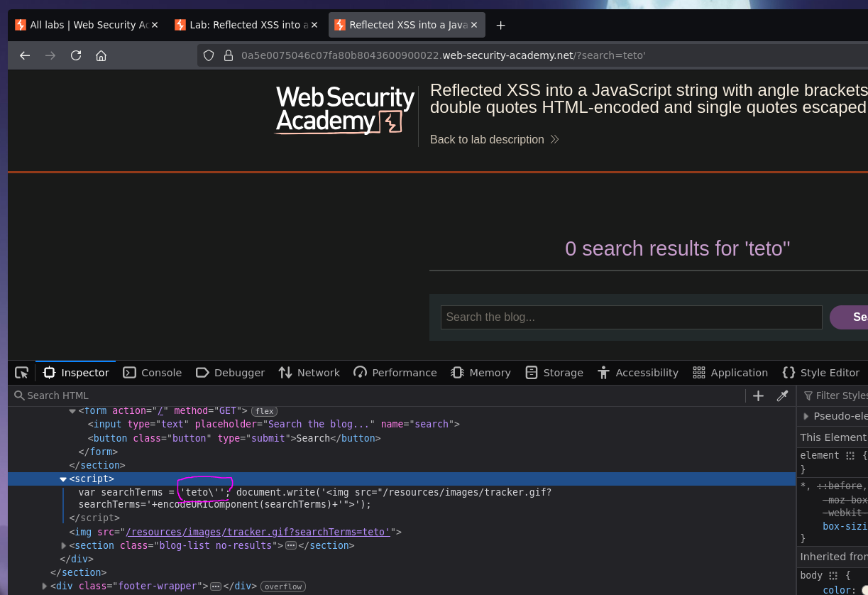Reload the current page
The image size is (868, 595).
coord(76,55)
